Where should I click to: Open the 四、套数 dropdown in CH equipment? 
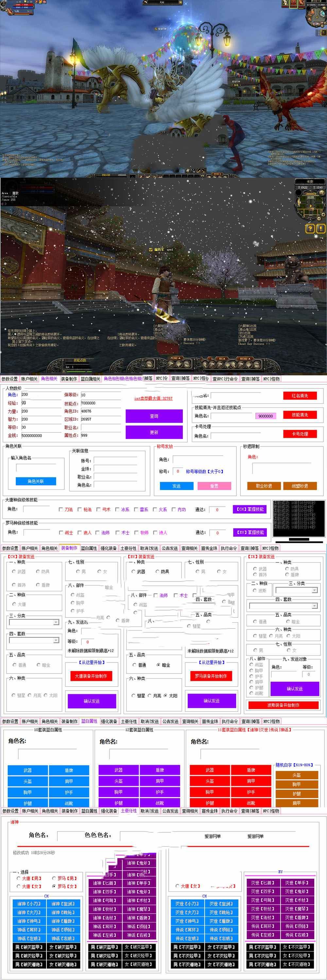(56, 640)
